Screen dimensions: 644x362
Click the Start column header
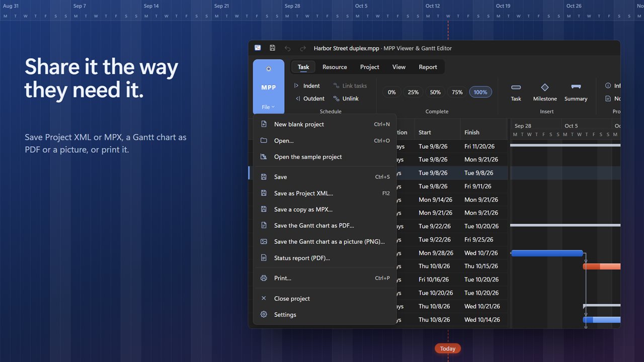437,132
